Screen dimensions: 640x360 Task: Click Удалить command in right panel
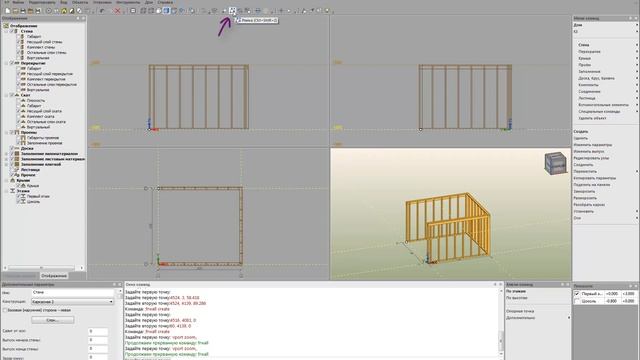(x=581, y=138)
